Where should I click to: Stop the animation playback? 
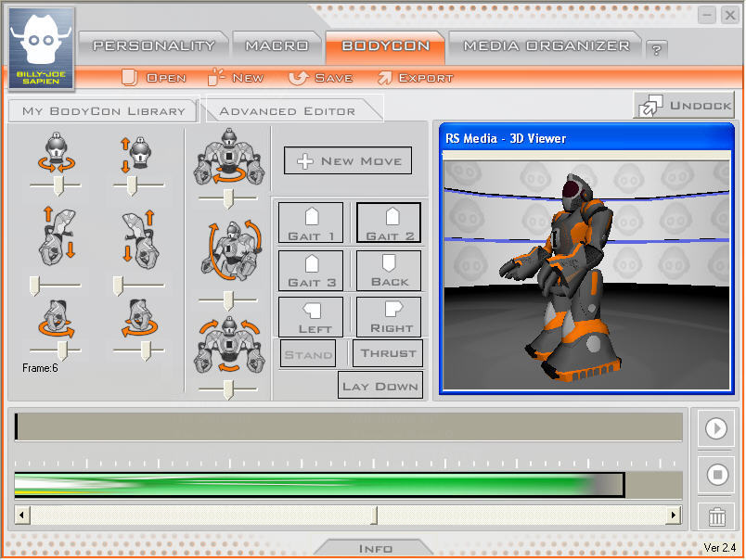[x=716, y=475]
